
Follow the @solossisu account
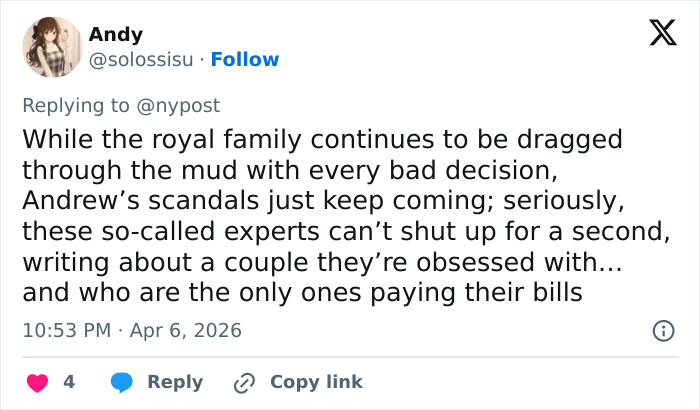[246, 60]
